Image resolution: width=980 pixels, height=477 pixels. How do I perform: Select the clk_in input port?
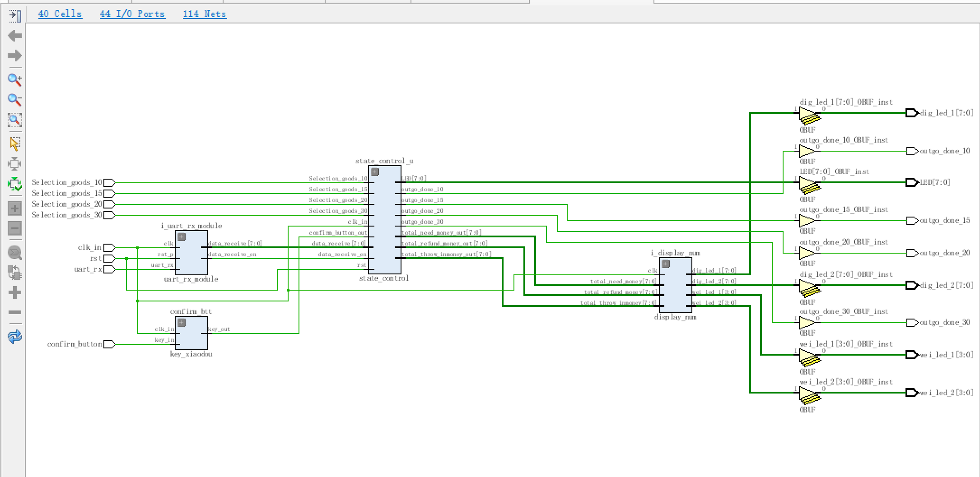tap(109, 248)
